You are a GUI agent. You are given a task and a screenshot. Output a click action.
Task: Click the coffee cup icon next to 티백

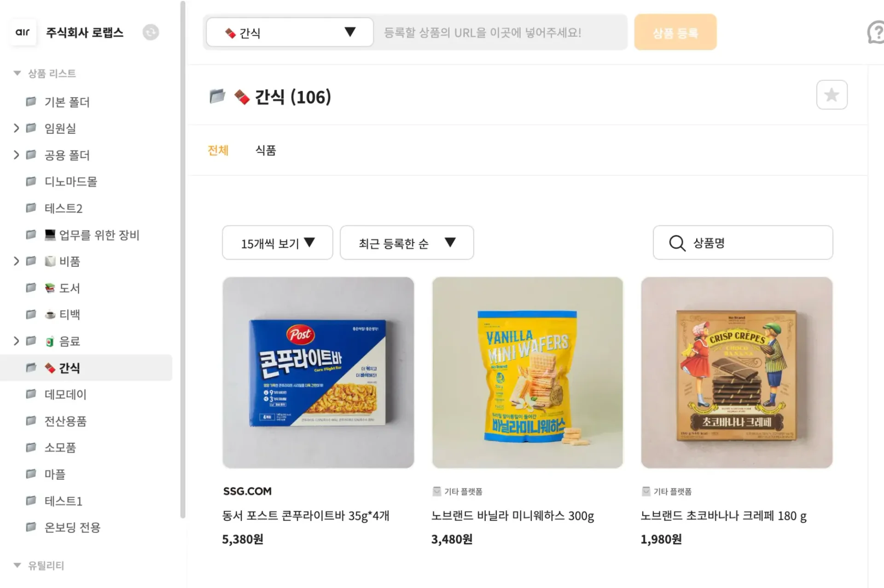(x=51, y=315)
